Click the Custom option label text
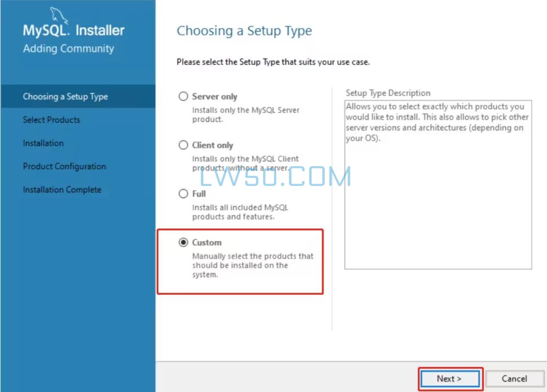Viewport: 547px width, 392px height. (x=207, y=242)
